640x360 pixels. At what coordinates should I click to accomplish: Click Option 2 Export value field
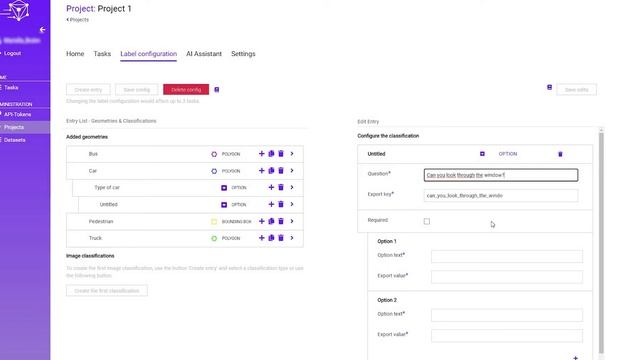(x=507, y=336)
